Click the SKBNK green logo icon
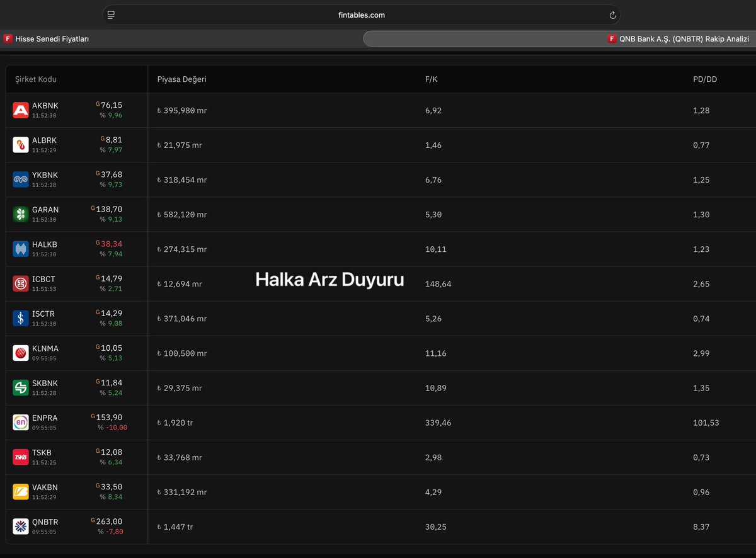The image size is (756, 558). click(x=21, y=388)
